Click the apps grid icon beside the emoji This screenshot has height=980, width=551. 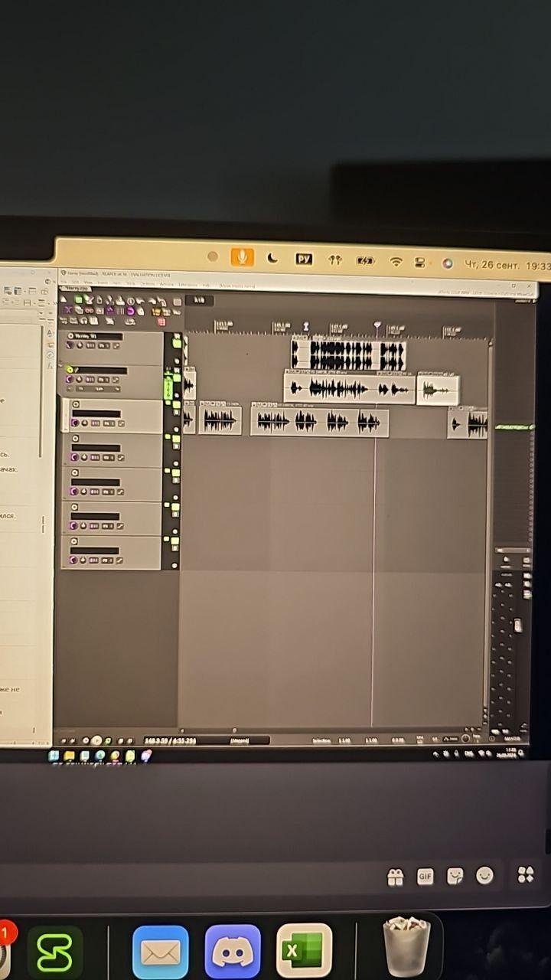pyautogui.click(x=526, y=874)
